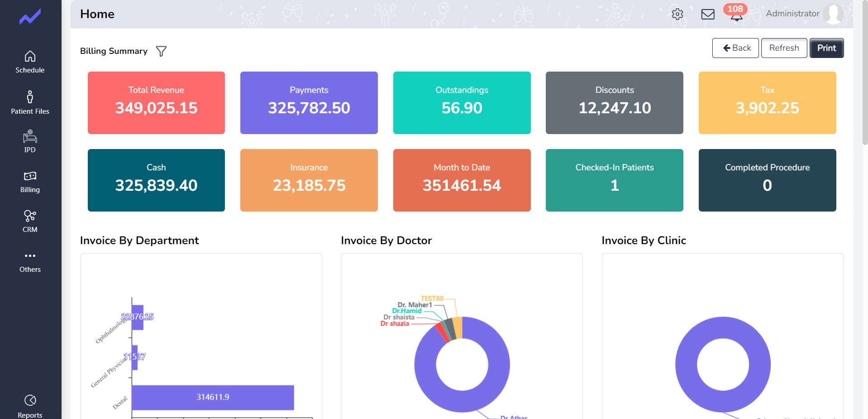Select the Cash card

156,180
